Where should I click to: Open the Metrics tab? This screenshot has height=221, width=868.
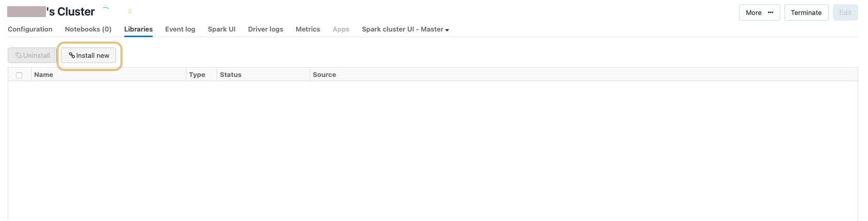coord(308,29)
